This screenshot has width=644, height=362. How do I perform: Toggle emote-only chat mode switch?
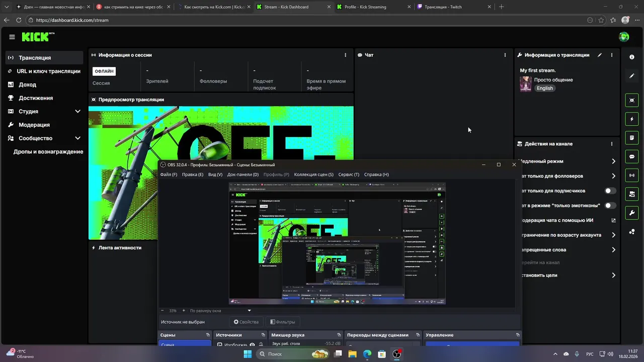pyautogui.click(x=610, y=206)
